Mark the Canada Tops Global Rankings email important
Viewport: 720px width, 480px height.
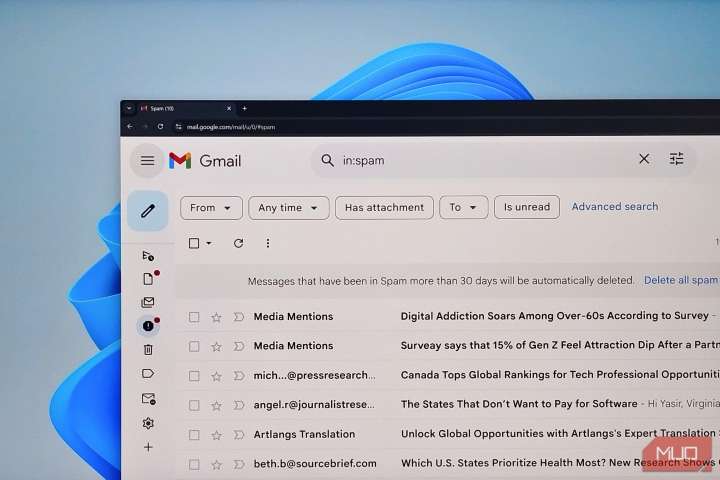coord(239,376)
